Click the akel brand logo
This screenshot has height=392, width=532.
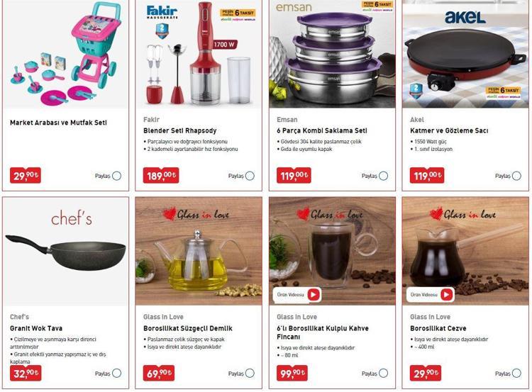tap(465, 16)
